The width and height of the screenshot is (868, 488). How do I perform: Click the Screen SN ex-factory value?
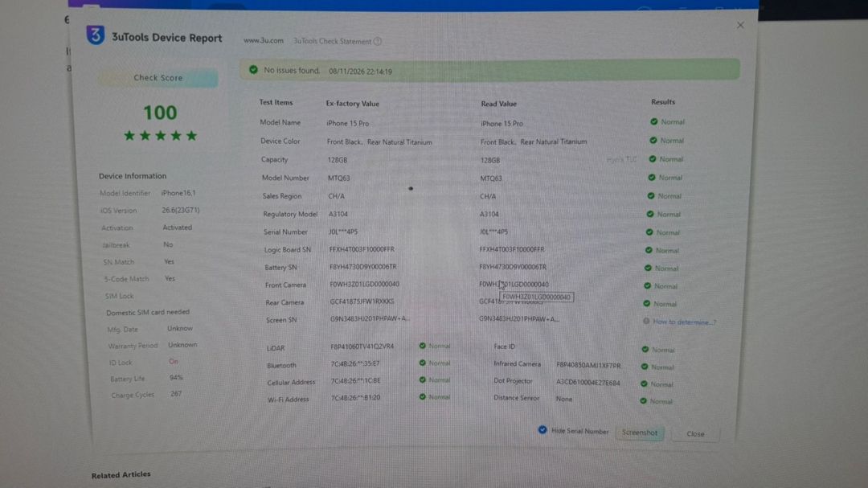(x=369, y=319)
